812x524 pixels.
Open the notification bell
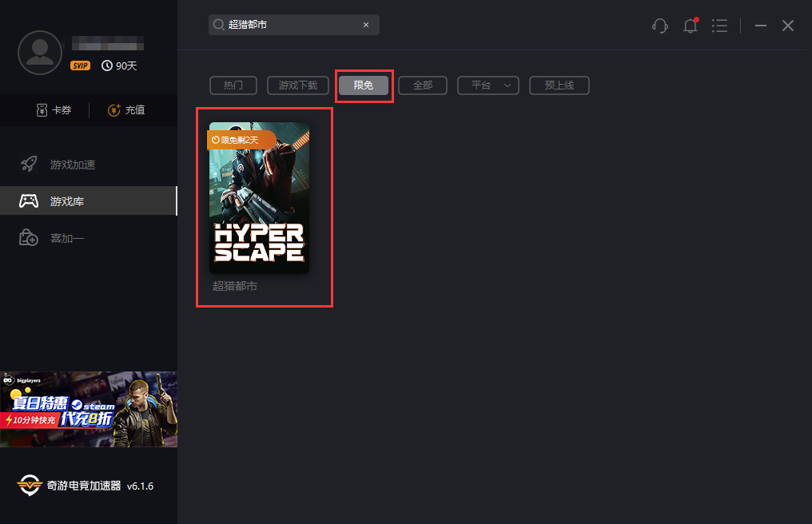coord(691,26)
